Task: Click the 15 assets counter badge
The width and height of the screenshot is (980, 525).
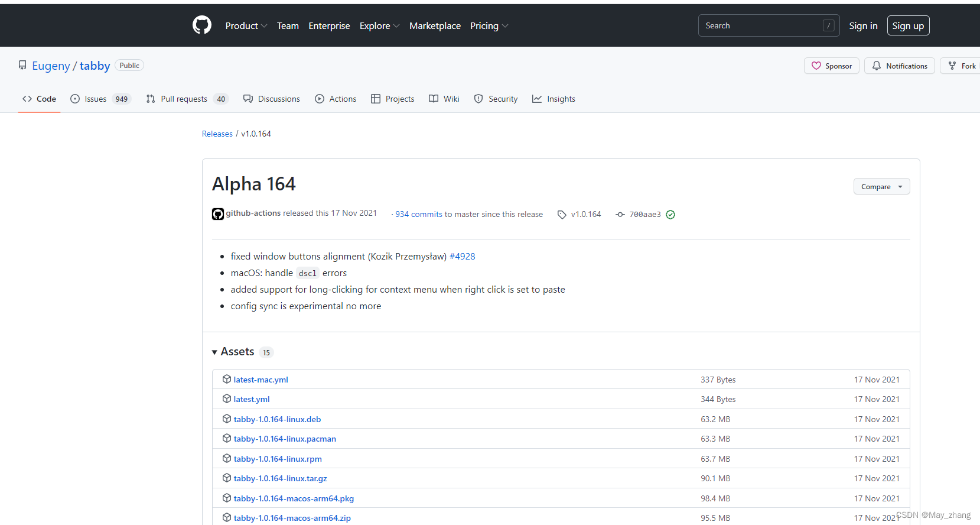Action: [x=266, y=352]
